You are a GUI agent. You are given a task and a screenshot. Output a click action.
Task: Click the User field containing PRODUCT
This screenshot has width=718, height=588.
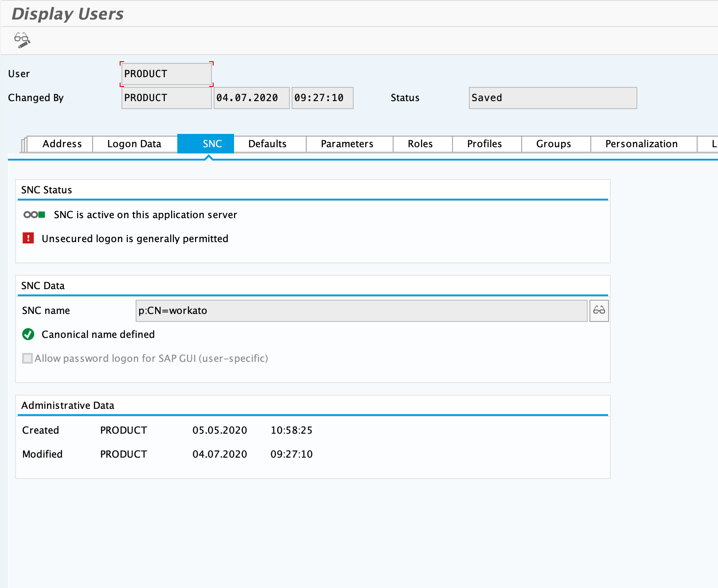click(166, 74)
